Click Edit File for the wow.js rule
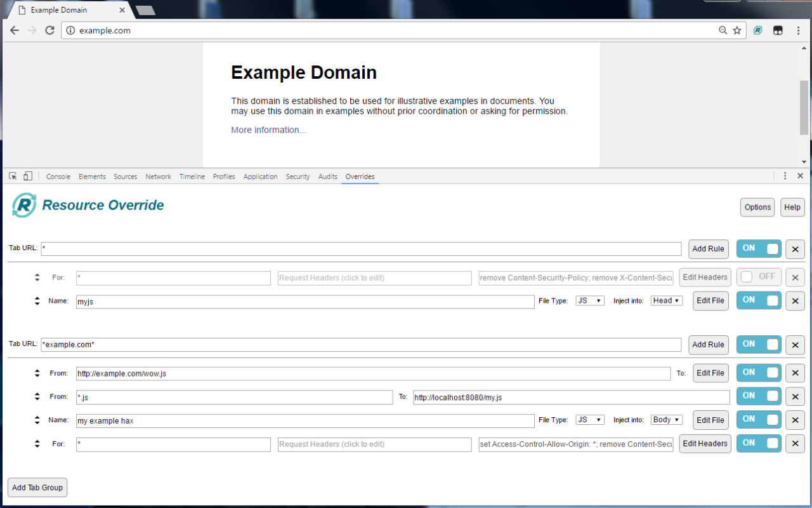The height and width of the screenshot is (508, 812). 710,373
